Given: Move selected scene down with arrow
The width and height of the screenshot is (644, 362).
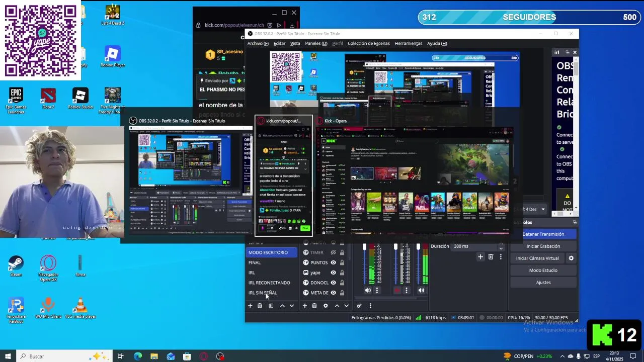Looking at the screenshot, I should pyautogui.click(x=291, y=306).
